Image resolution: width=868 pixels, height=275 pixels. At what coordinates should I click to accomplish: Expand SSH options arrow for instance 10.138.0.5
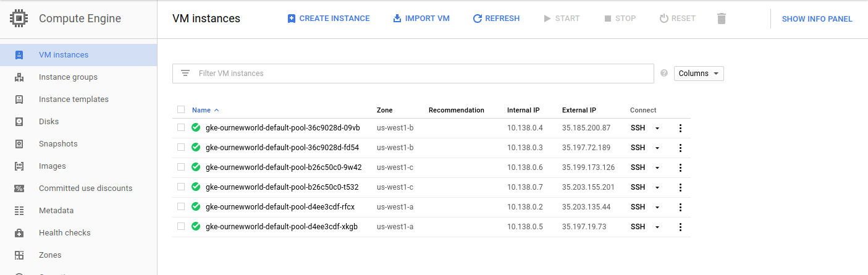pyautogui.click(x=657, y=227)
